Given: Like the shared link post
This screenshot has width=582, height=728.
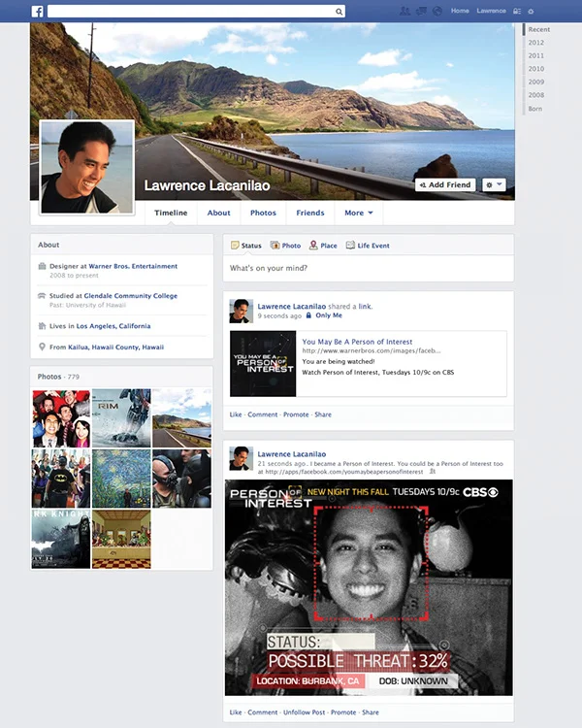Looking at the screenshot, I should [x=236, y=414].
